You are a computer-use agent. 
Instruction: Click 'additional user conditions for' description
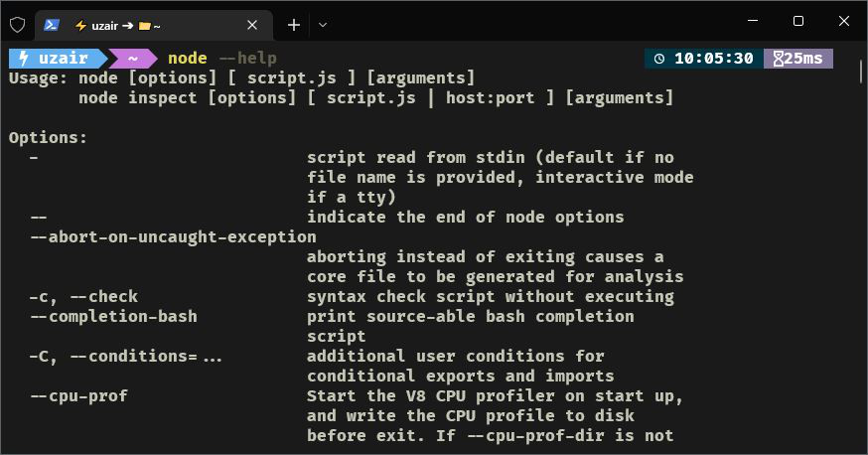click(x=456, y=357)
